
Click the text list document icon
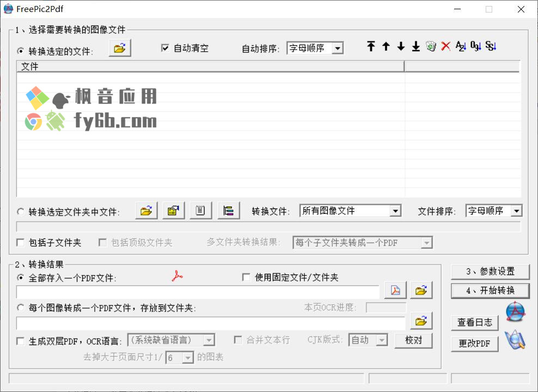coord(201,211)
